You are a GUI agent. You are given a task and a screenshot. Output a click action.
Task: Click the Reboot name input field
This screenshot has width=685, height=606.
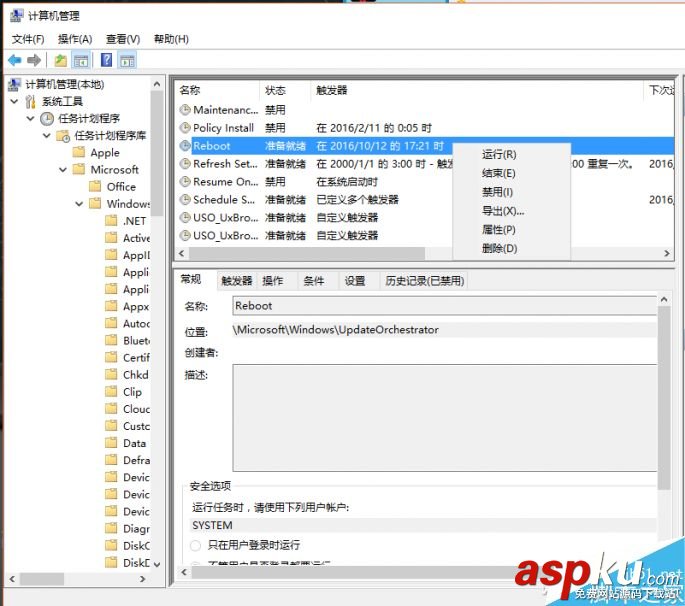point(444,306)
